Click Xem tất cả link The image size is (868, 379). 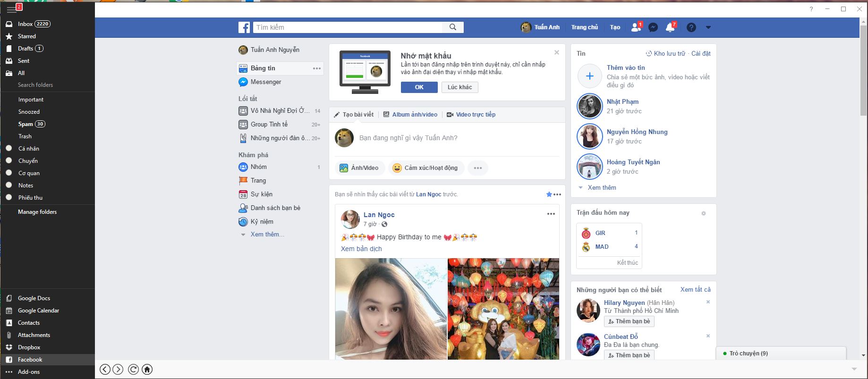(x=695, y=290)
